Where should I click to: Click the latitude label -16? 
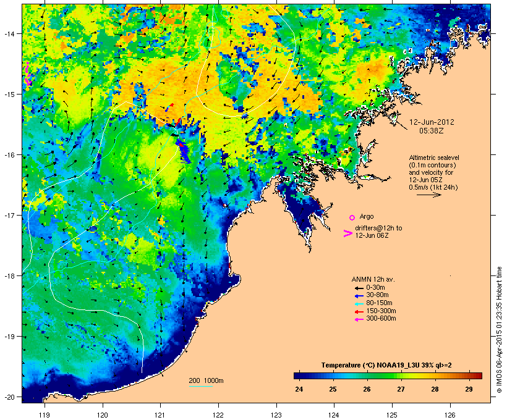[9, 155]
